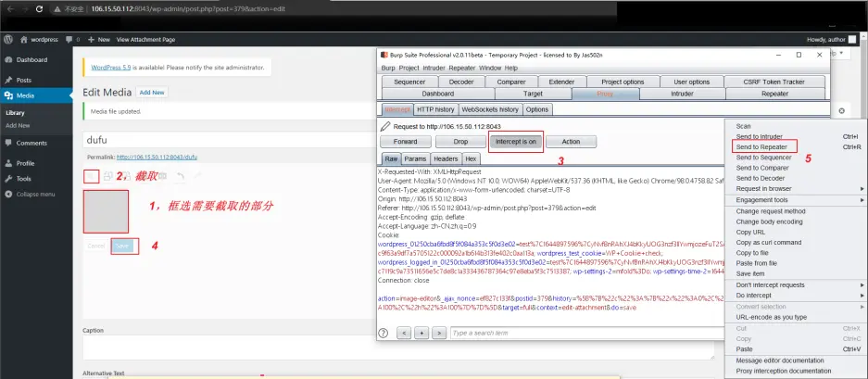Image resolution: width=868 pixels, height=379 pixels.
Task: Open the Decoder tab
Action: pos(461,82)
